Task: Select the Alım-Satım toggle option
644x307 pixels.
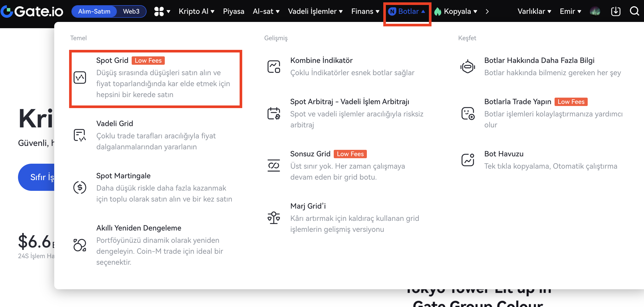Action: 94,11
